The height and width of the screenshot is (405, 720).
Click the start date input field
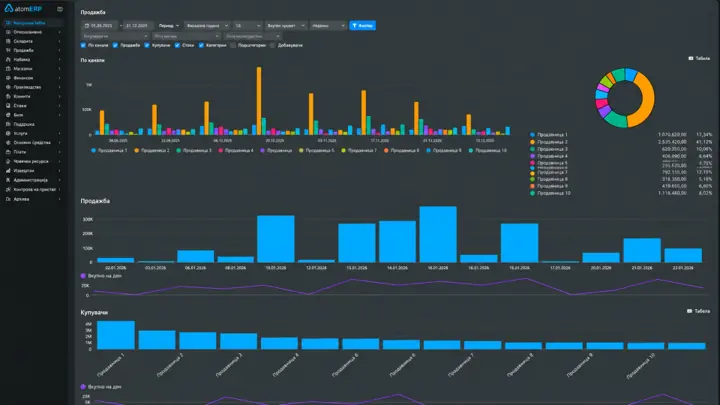(x=100, y=26)
